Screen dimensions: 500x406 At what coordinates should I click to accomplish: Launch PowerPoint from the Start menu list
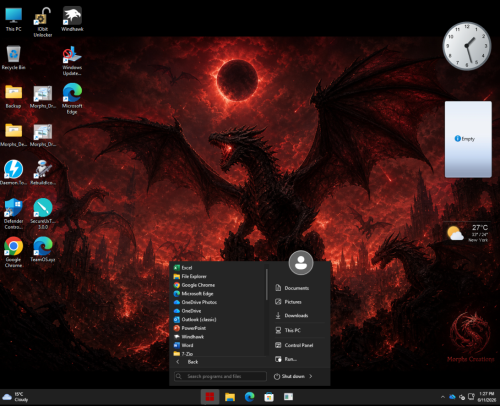[x=219, y=328]
